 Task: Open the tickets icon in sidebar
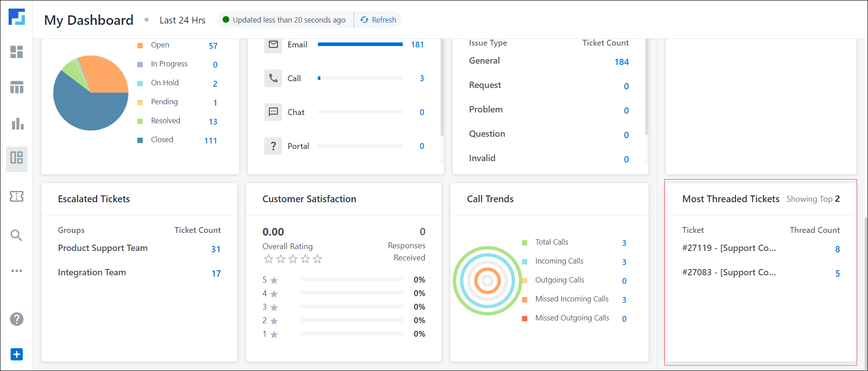pos(17,196)
